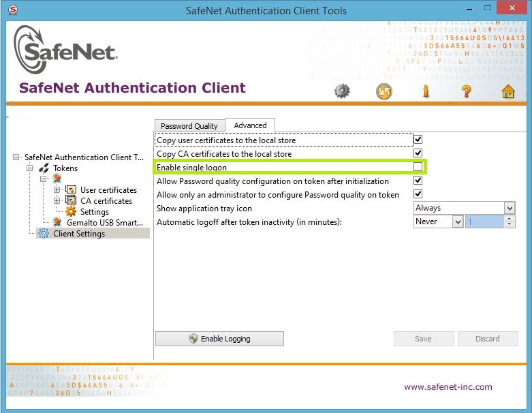Click the token Settings gear icon in tree
Screen dimensions: 532x413
tap(70, 212)
